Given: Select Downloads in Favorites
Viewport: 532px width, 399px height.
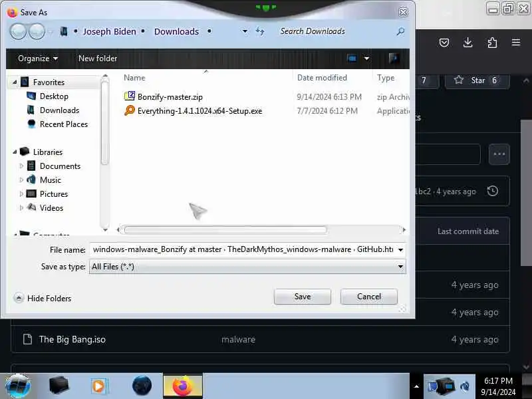Looking at the screenshot, I should (59, 110).
